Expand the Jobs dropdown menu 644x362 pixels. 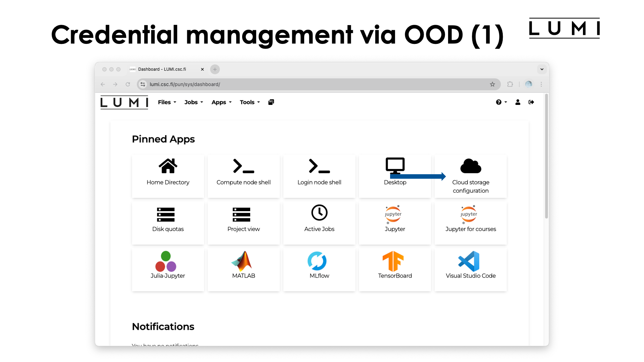[193, 102]
